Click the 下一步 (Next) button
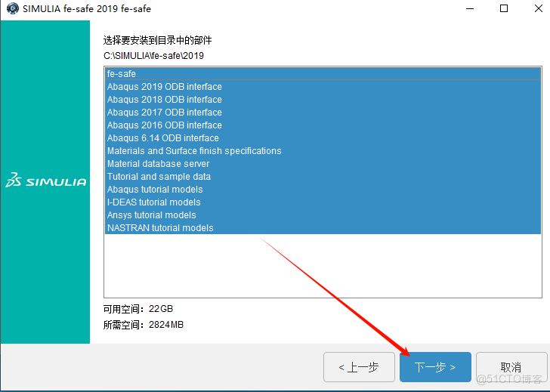 (x=435, y=367)
